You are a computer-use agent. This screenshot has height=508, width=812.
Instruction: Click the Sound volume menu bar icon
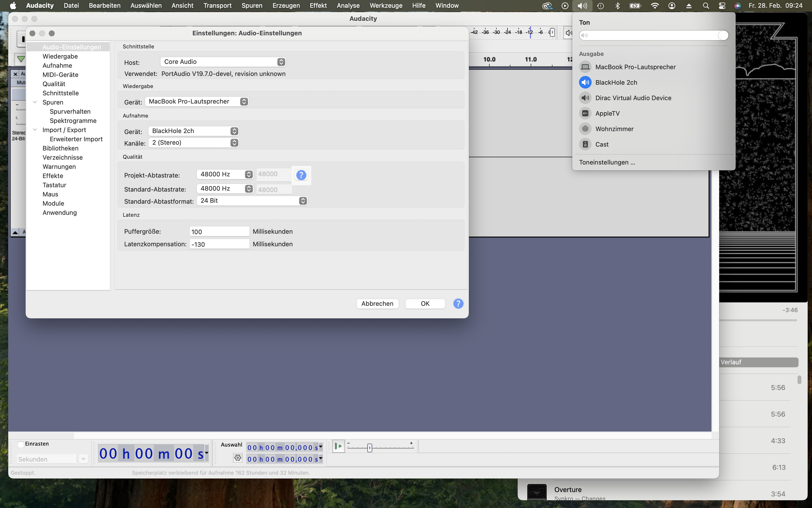[x=582, y=6]
